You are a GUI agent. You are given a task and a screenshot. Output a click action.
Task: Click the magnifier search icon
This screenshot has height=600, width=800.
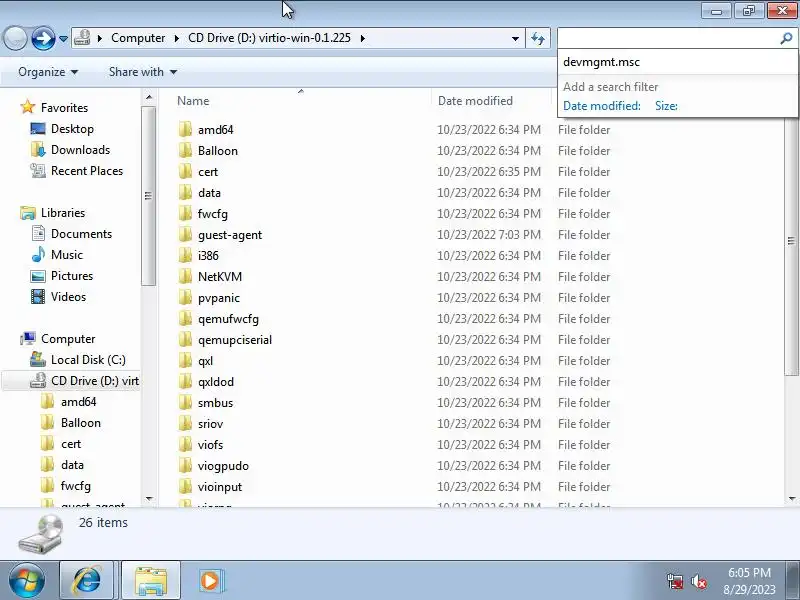coord(786,38)
